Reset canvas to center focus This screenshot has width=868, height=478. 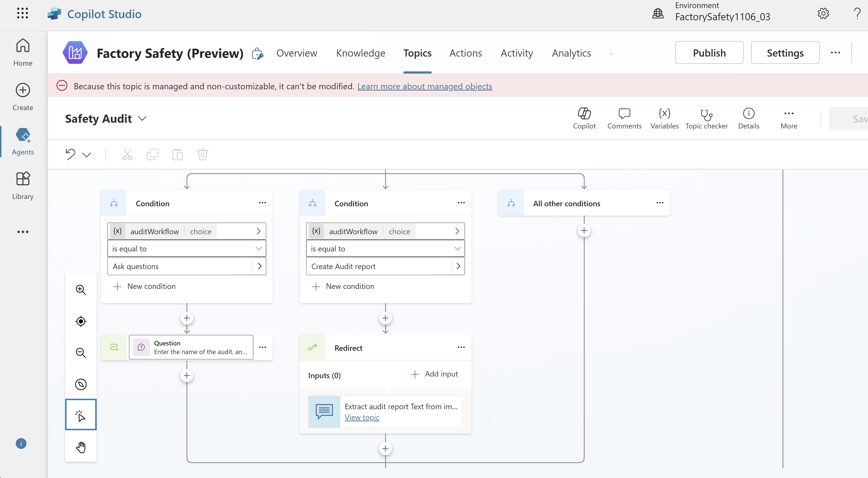(x=81, y=321)
